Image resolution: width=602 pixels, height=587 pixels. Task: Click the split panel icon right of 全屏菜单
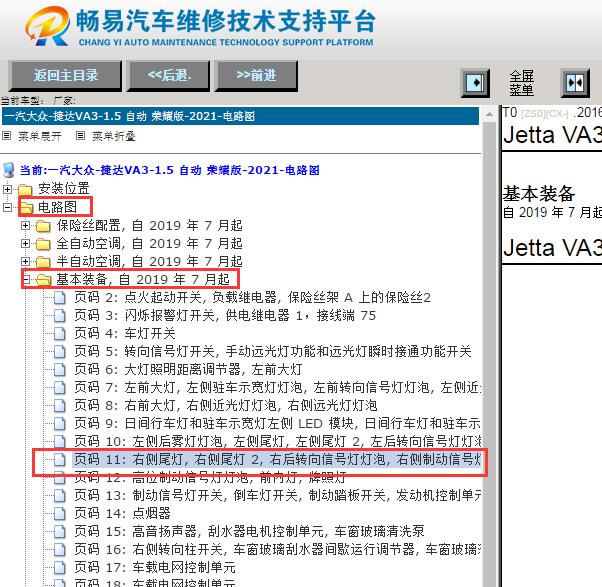[575, 83]
